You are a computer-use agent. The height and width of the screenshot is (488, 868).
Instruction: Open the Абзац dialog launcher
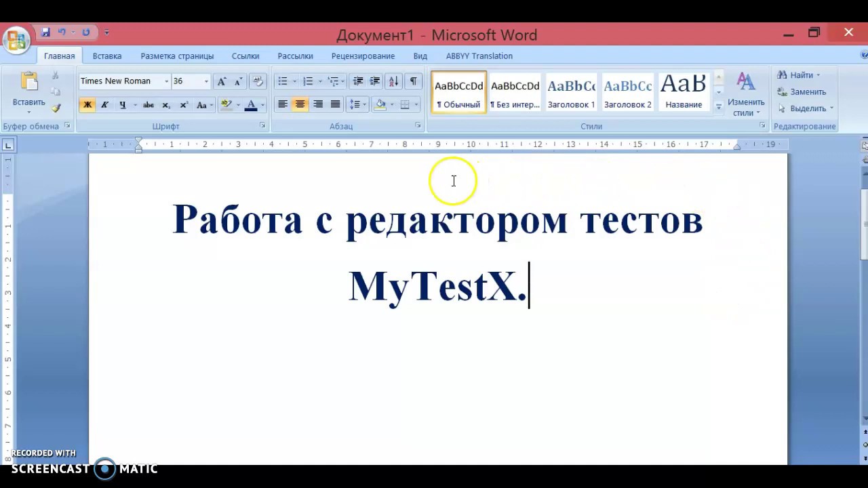418,126
